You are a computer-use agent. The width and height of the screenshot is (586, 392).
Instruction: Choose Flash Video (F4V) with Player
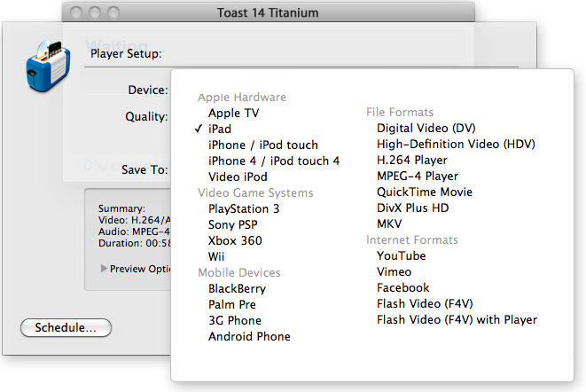tap(457, 319)
